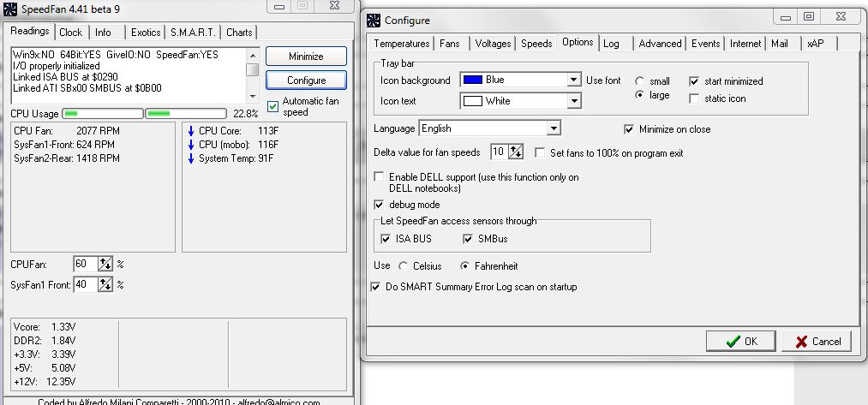Uncheck ISA BUS sensor access
The image size is (868, 405).
pos(386,239)
